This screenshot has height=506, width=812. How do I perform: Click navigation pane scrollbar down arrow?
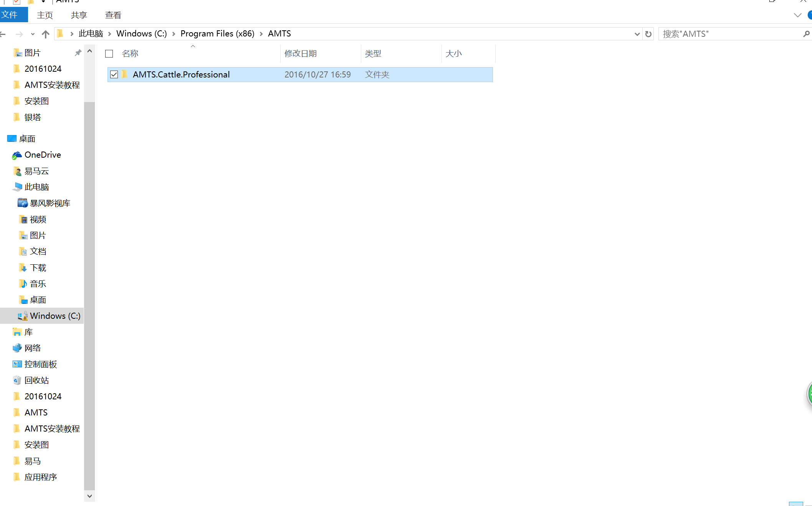tap(89, 496)
